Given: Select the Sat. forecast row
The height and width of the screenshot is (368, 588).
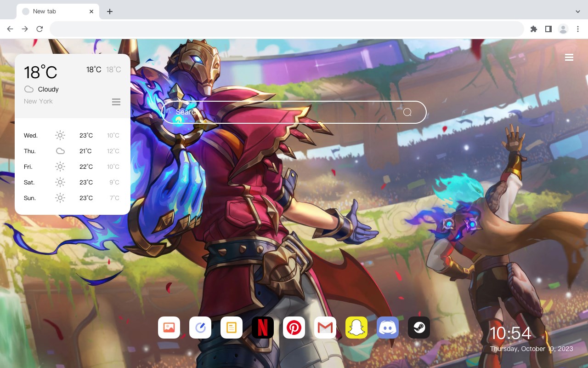Looking at the screenshot, I should (73, 182).
